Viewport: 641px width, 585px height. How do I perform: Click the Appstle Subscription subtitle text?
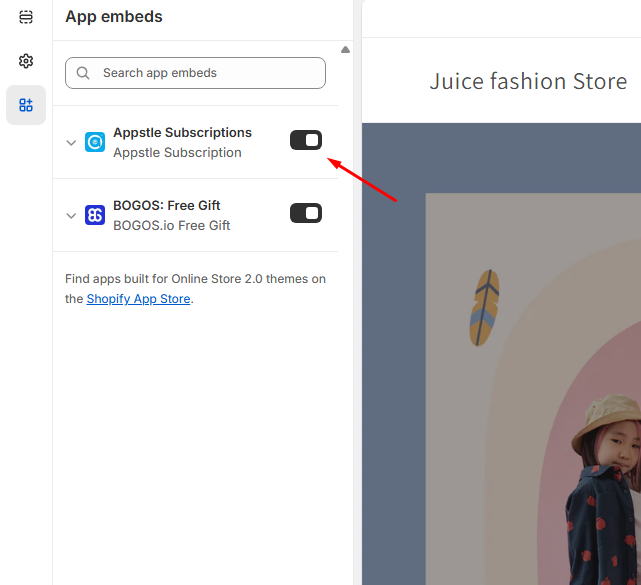(177, 153)
